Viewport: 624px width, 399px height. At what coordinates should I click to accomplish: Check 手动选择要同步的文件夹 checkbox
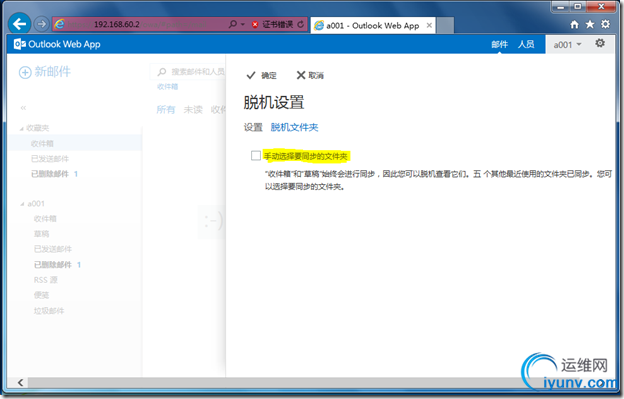point(256,156)
